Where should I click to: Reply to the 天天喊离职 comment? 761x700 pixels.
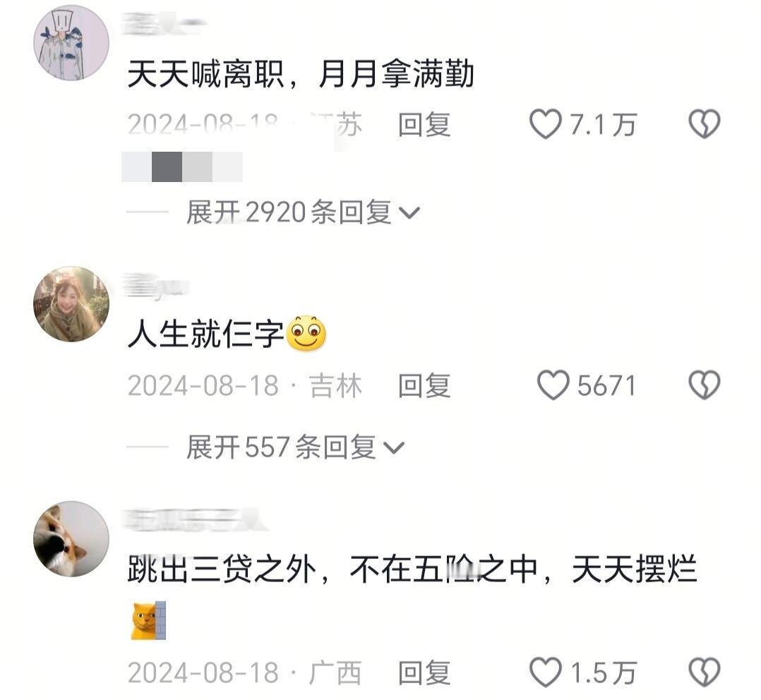(424, 125)
